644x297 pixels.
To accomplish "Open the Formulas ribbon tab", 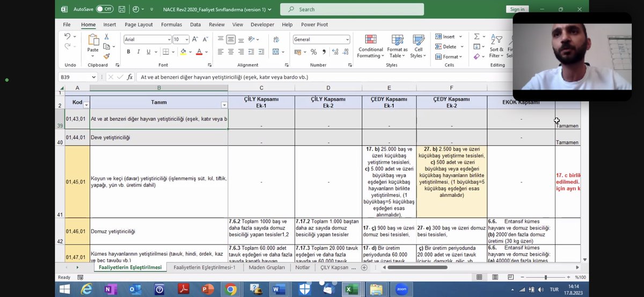I will pos(171,25).
